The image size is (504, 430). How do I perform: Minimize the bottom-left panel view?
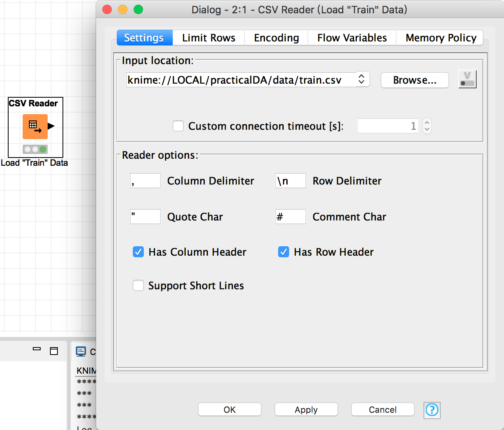click(37, 349)
